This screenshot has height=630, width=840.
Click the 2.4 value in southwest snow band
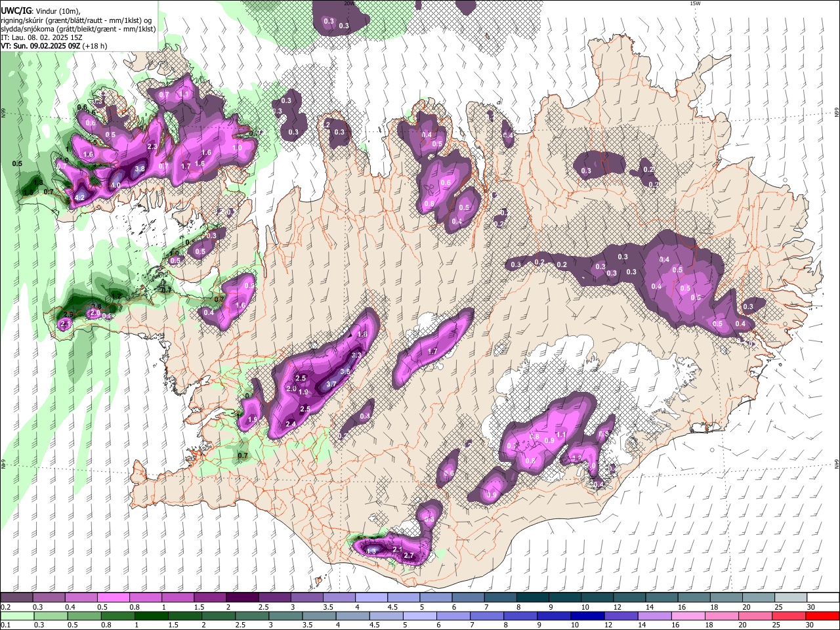coord(291,424)
